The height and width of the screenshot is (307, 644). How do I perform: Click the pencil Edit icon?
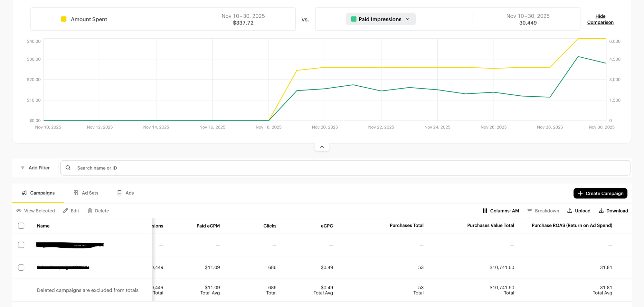pos(65,211)
